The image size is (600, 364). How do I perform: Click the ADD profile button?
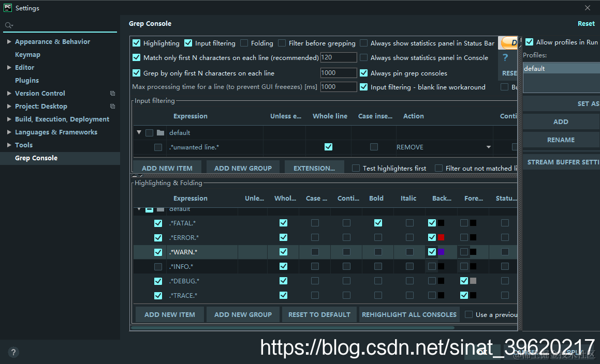tap(561, 122)
